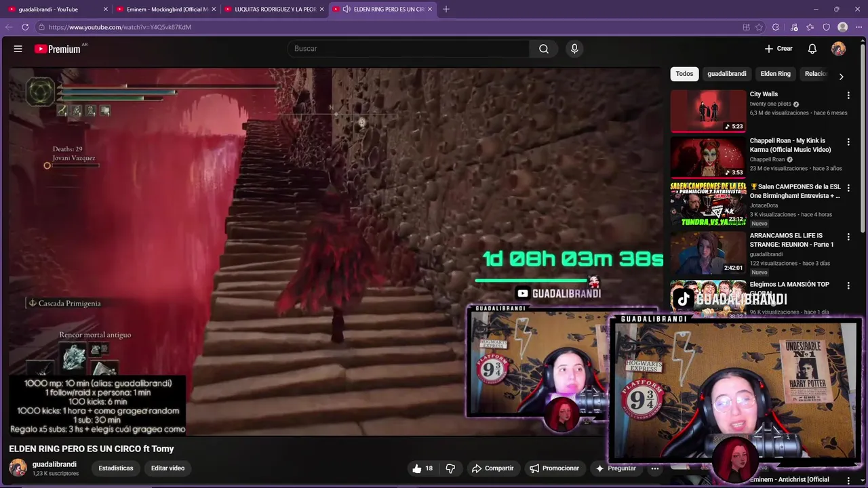Close the guadalibrandi YouTube tab
The image size is (868, 488).
105,9
